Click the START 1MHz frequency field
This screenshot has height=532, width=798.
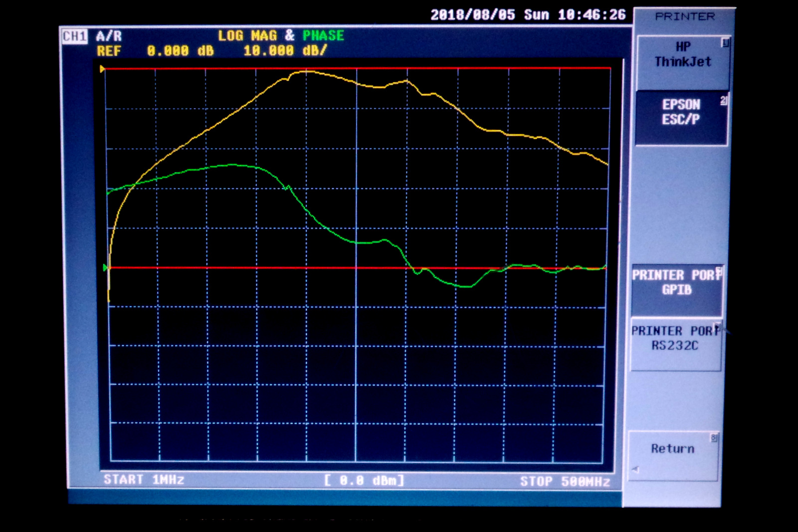[144, 480]
